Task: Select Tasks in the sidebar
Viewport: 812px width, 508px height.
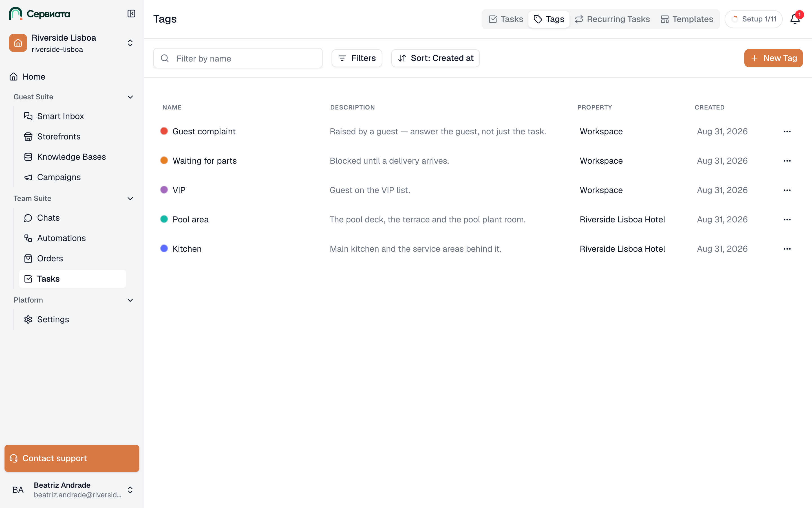Action: [x=72, y=279]
